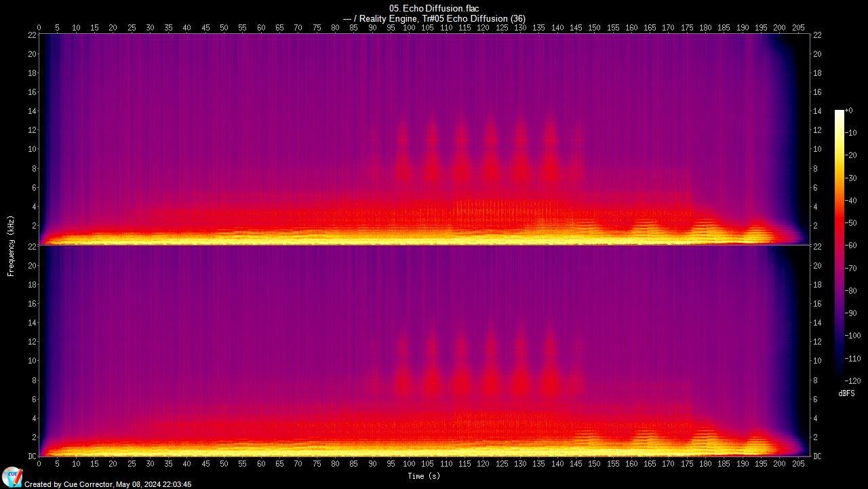
Task: Click the "dBFS" label below the color scale
Action: point(846,393)
